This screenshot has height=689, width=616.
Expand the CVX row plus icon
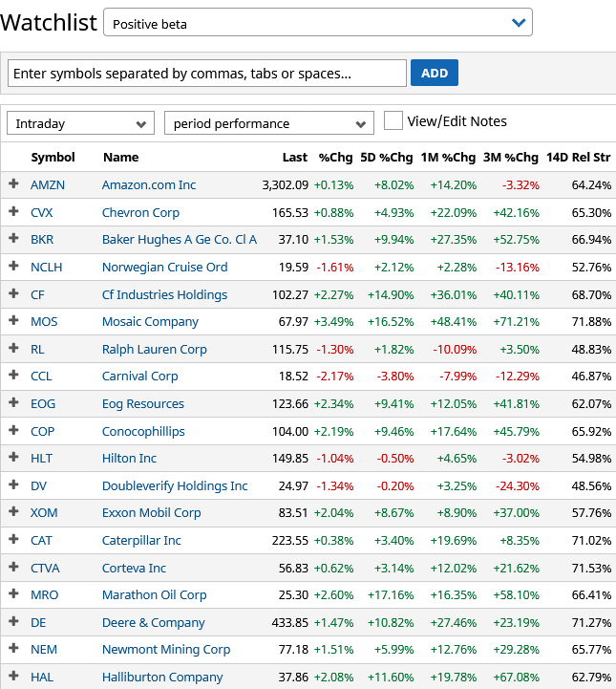tap(13, 211)
